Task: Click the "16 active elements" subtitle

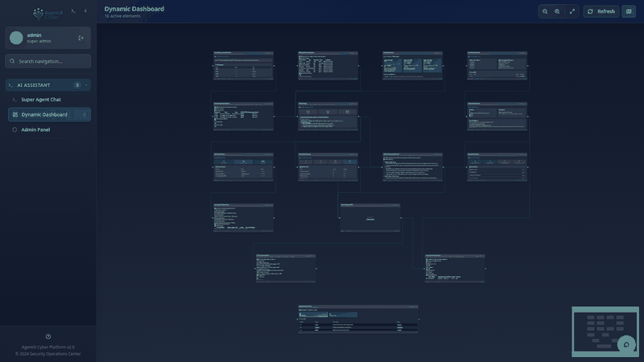Action: pos(122,16)
